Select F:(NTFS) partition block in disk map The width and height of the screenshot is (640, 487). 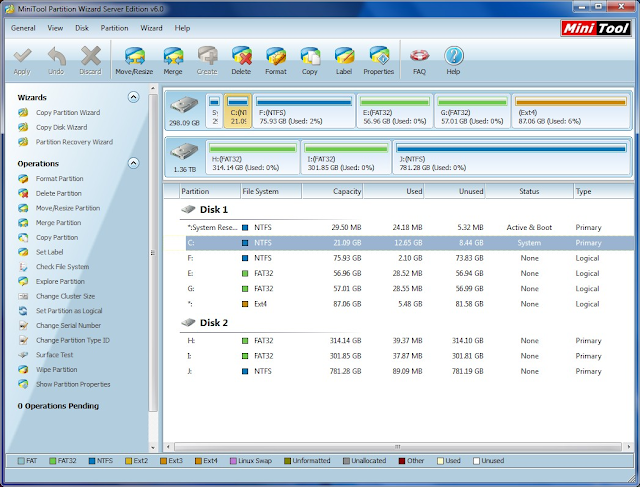(x=304, y=111)
